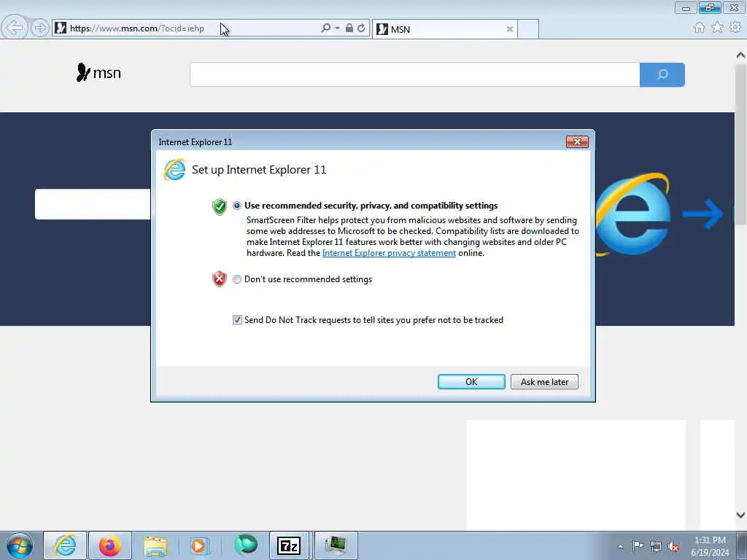This screenshot has height=560, width=747.
Task: Click the Set up Internet Explorer 11 heading
Action: (259, 170)
